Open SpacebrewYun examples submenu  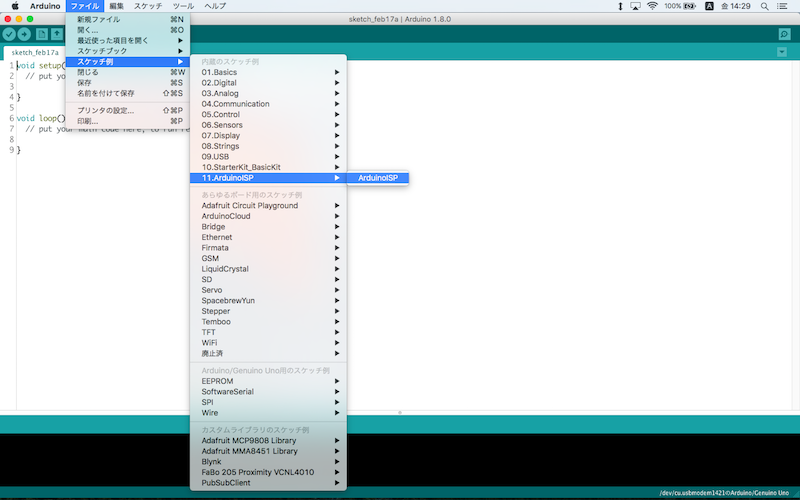268,301
